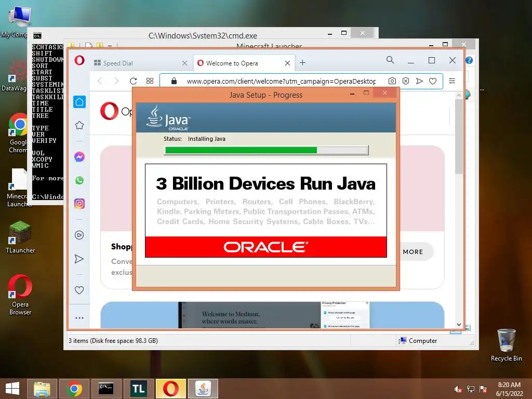Viewport: 532px width, 399px height.
Task: Open the help icon in Minecraft Launcher window
Action: tap(469, 60)
